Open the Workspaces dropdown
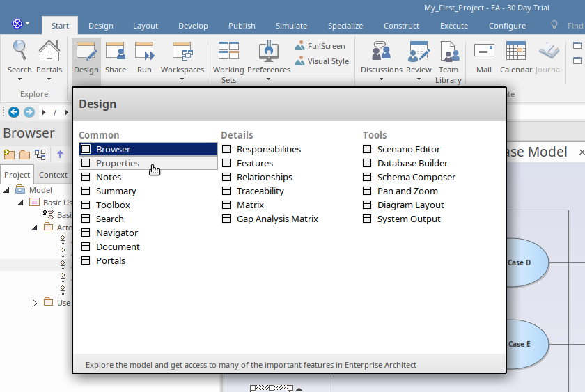Viewport: 585px width, 392px height. pos(182,61)
